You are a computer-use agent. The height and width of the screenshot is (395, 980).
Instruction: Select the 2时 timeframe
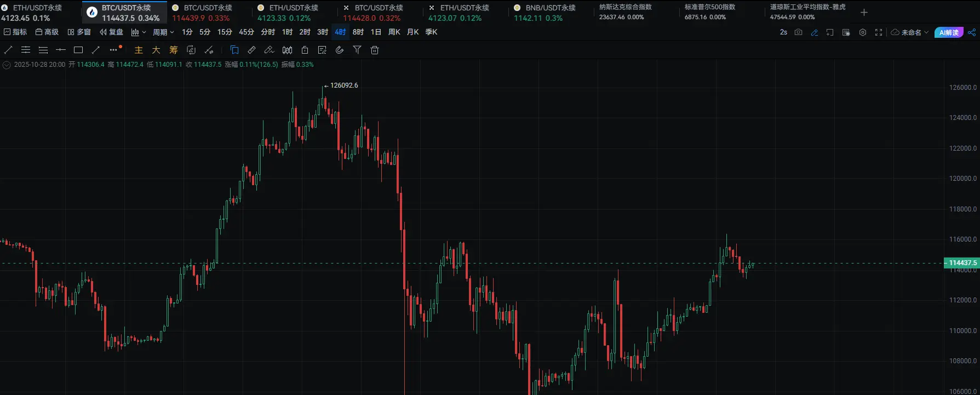(x=305, y=32)
